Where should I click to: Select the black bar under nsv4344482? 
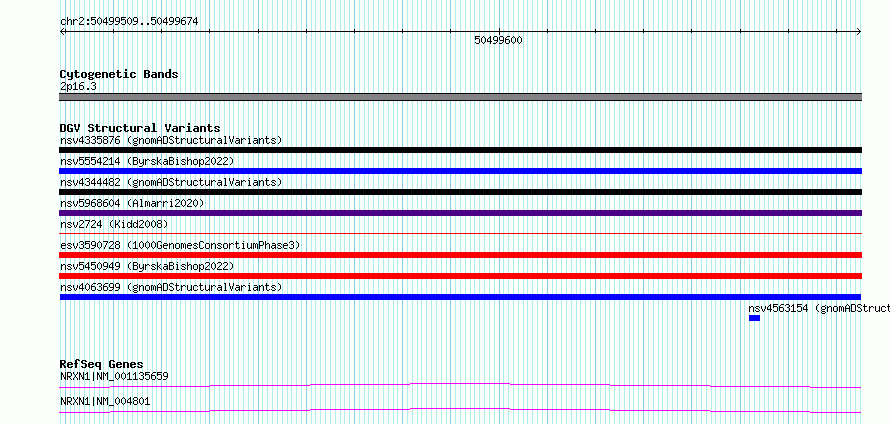tap(460, 192)
